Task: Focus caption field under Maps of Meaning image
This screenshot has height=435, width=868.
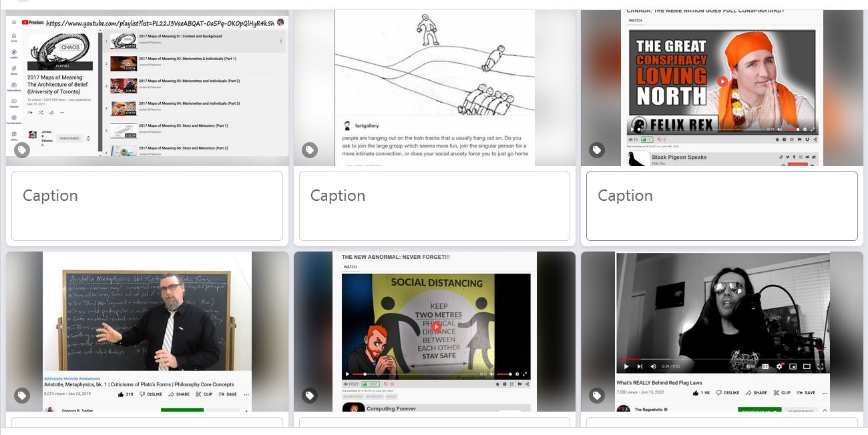Action: (147, 206)
